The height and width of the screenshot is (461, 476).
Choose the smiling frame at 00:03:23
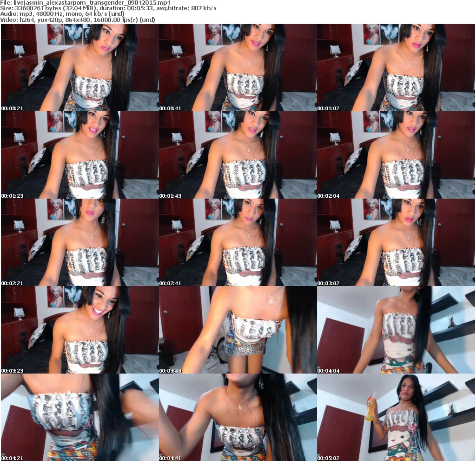click(x=79, y=330)
